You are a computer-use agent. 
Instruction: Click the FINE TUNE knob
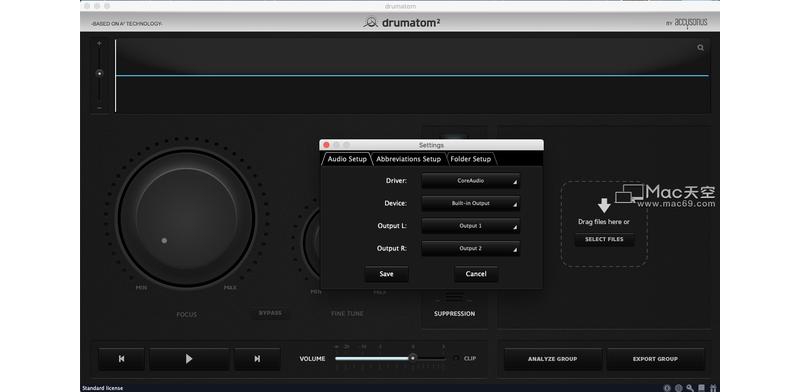pos(312,242)
